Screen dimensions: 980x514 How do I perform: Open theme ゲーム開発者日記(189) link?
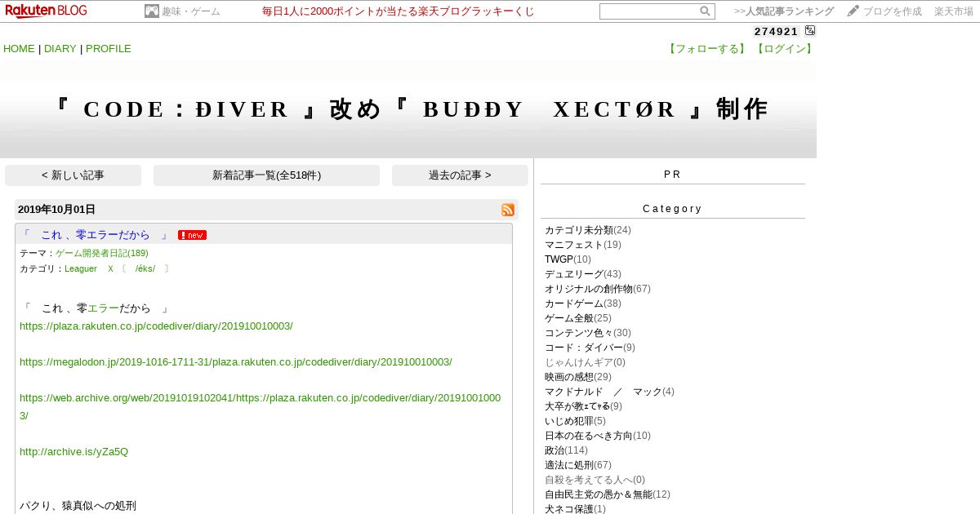[x=102, y=254]
